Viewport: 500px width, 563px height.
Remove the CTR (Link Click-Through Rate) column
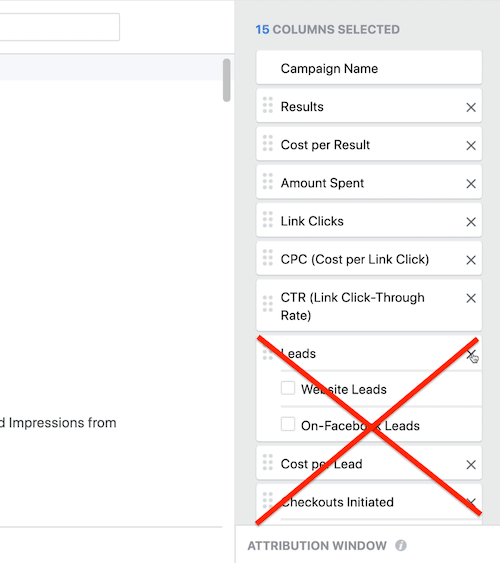click(471, 298)
